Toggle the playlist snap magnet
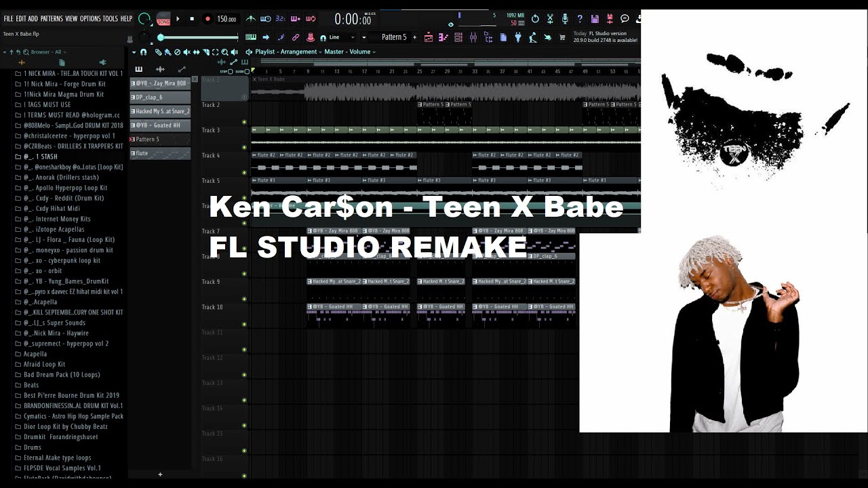This screenshot has width=868, height=488. (x=143, y=52)
